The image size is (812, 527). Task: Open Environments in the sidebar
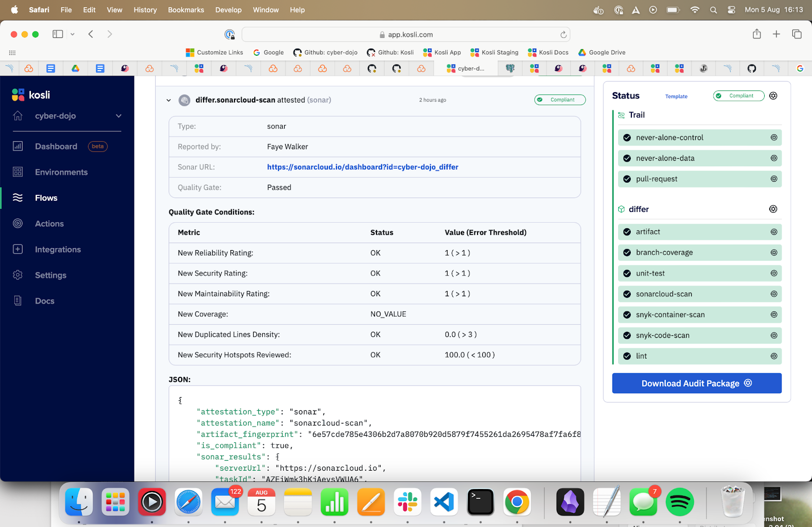point(61,172)
